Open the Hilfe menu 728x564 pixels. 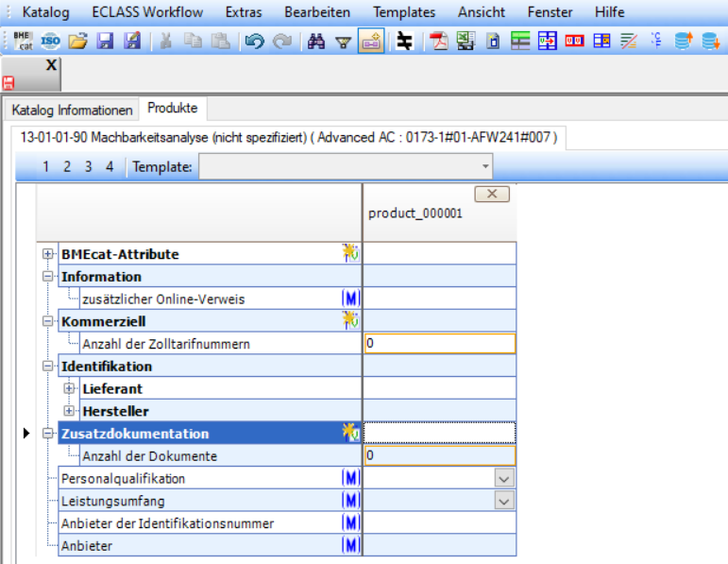(609, 12)
